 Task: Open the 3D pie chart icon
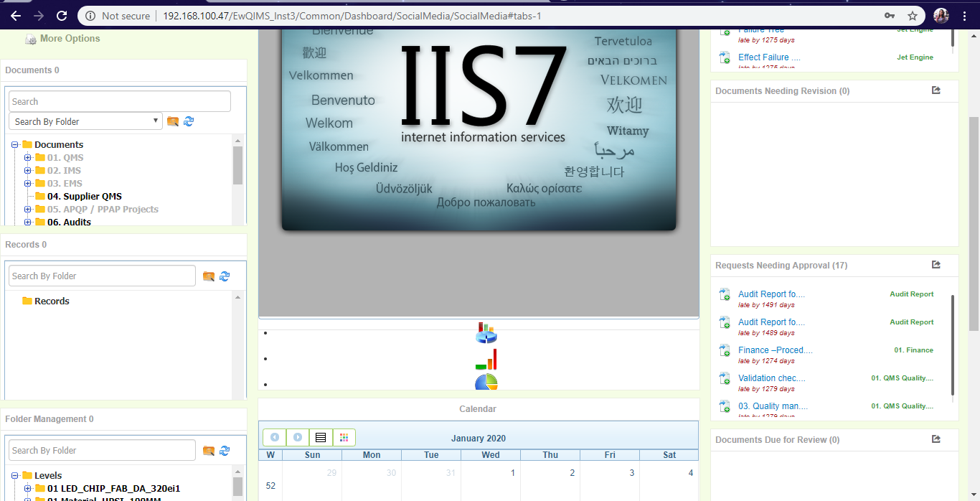[486, 333]
